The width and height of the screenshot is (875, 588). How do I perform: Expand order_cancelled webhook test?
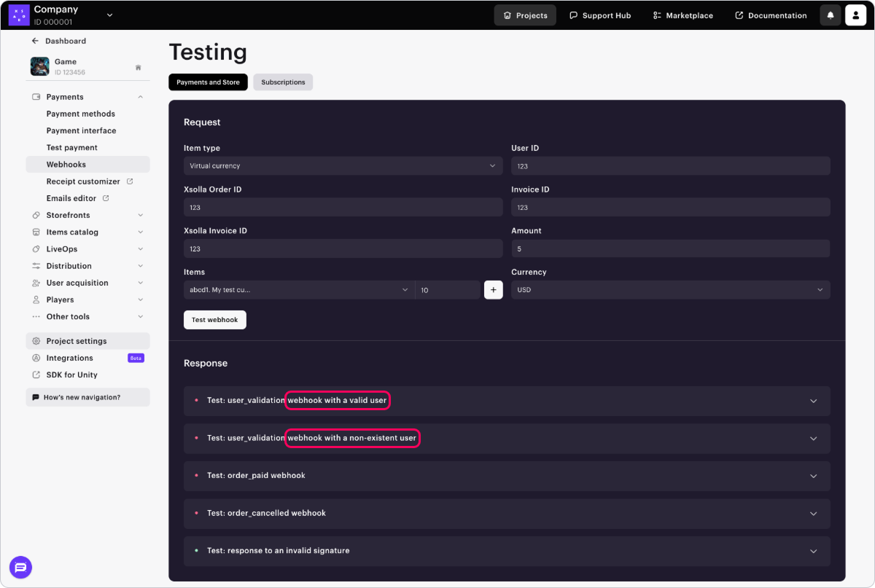coord(507,513)
